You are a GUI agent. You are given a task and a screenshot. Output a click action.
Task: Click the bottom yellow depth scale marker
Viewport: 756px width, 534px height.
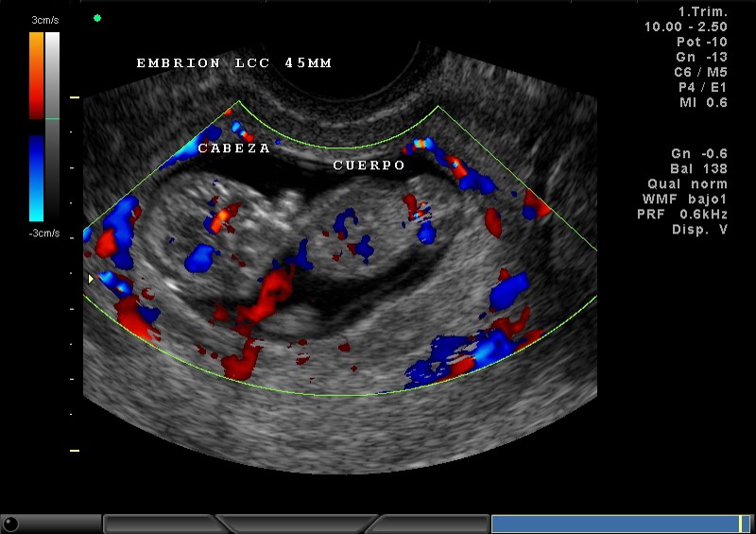point(75,451)
